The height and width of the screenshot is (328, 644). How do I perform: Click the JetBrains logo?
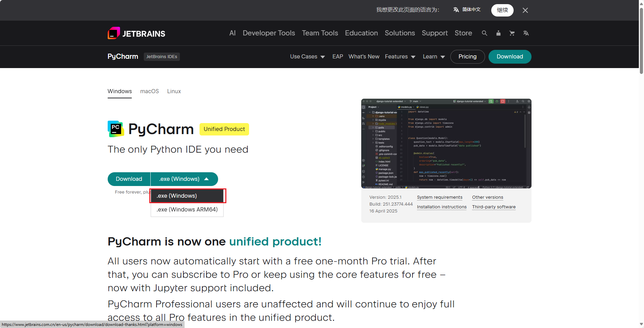[x=136, y=33]
